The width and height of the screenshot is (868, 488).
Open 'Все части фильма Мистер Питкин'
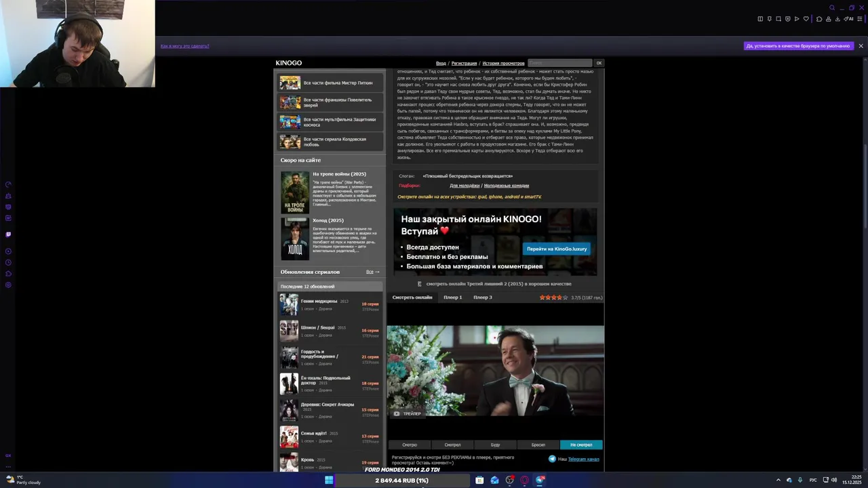330,83
